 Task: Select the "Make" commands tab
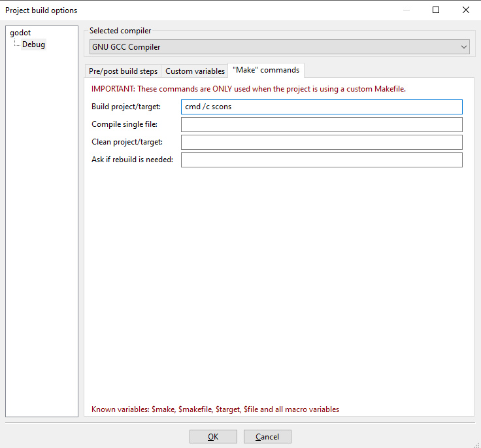(x=265, y=70)
